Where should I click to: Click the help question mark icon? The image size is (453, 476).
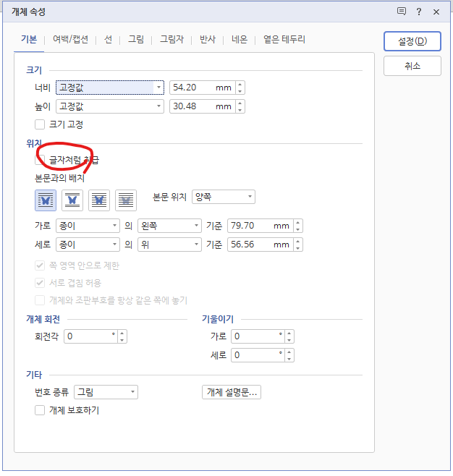click(x=419, y=12)
